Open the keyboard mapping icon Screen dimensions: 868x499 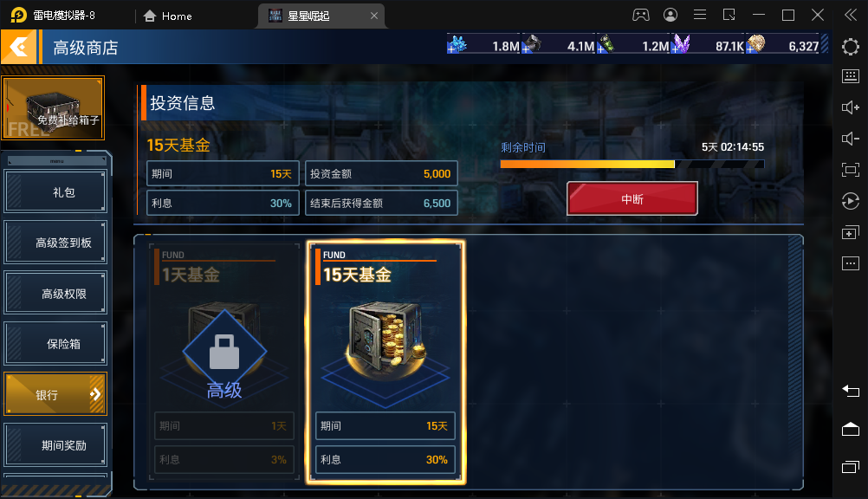[851, 76]
